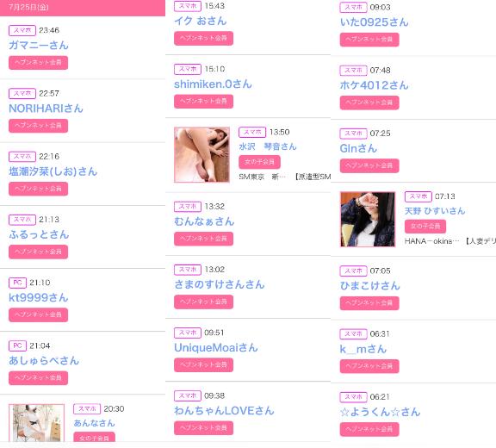Open thumbnail photo of あんなさん
The height and width of the screenshot is (448, 496).
pyautogui.click(x=37, y=423)
